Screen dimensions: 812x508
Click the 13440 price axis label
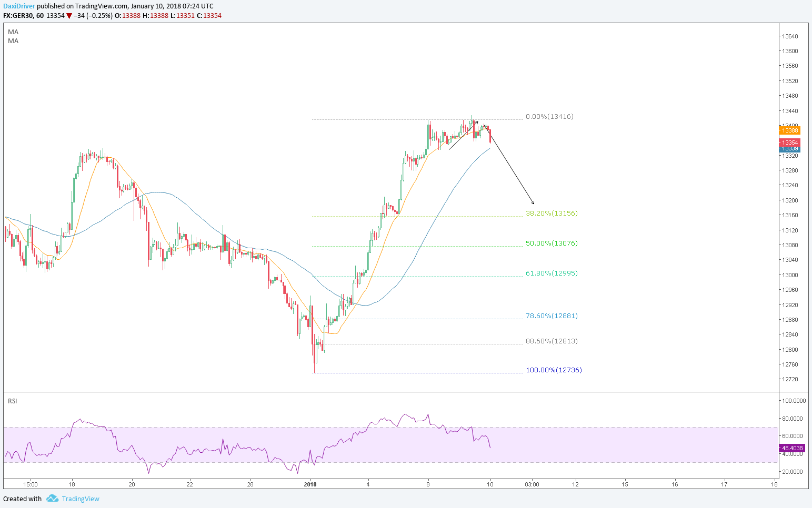point(790,111)
